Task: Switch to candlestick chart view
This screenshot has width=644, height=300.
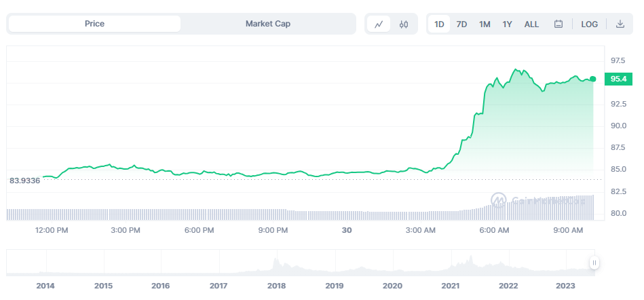Action: [404, 24]
